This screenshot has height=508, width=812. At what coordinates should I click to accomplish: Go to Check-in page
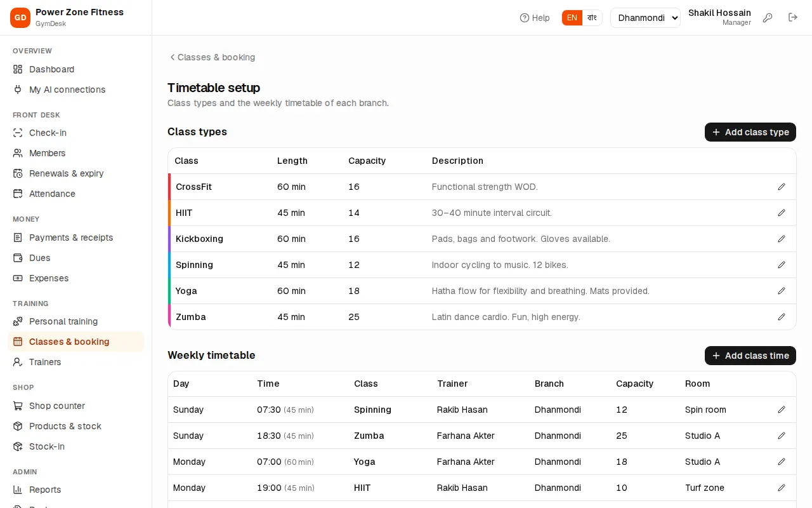(76, 133)
